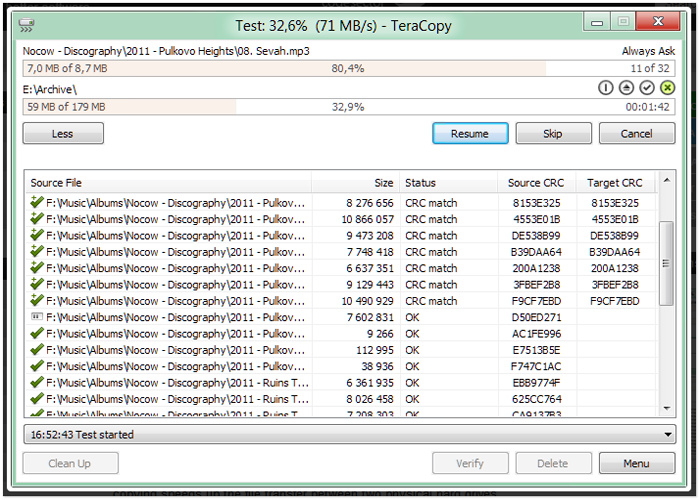Minimize the TeraCopy window
Viewport: 700px width, 500px height.
coord(597,22)
